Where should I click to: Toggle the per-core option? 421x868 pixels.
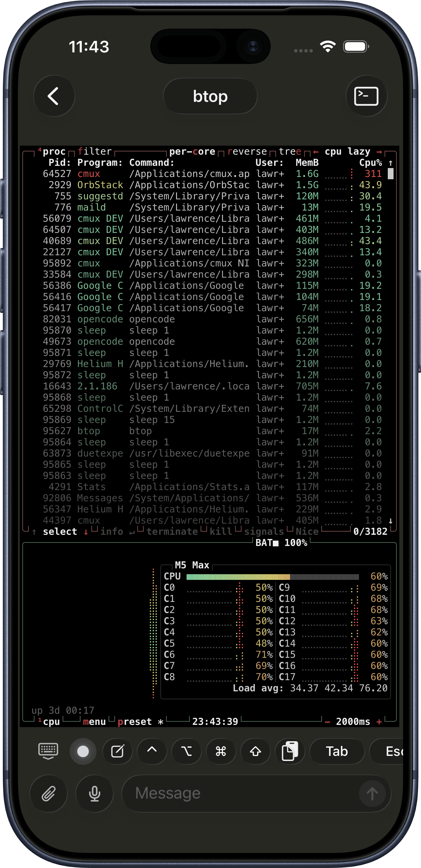(x=192, y=152)
